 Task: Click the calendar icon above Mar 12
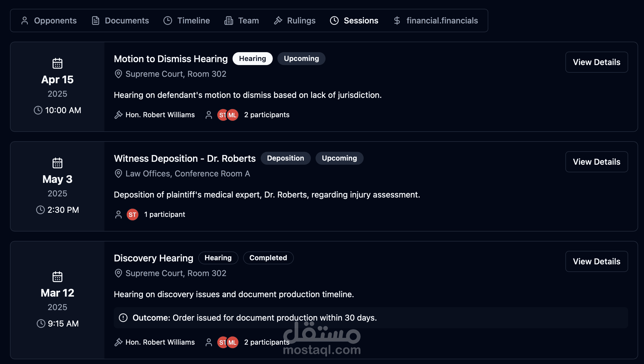pyautogui.click(x=57, y=277)
